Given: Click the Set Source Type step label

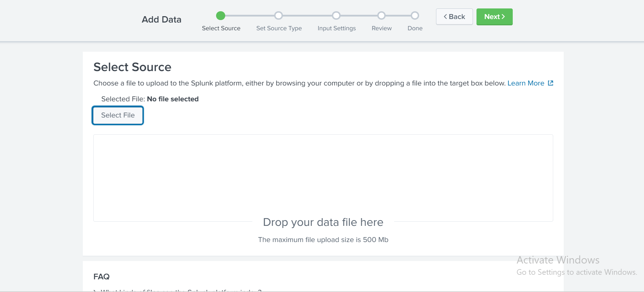Looking at the screenshot, I should 279,28.
